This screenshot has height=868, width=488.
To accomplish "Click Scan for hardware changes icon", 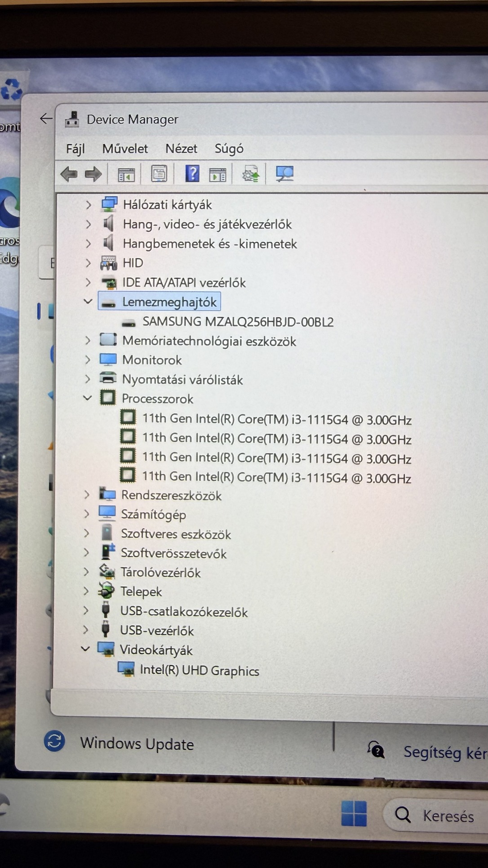I will coord(285,174).
